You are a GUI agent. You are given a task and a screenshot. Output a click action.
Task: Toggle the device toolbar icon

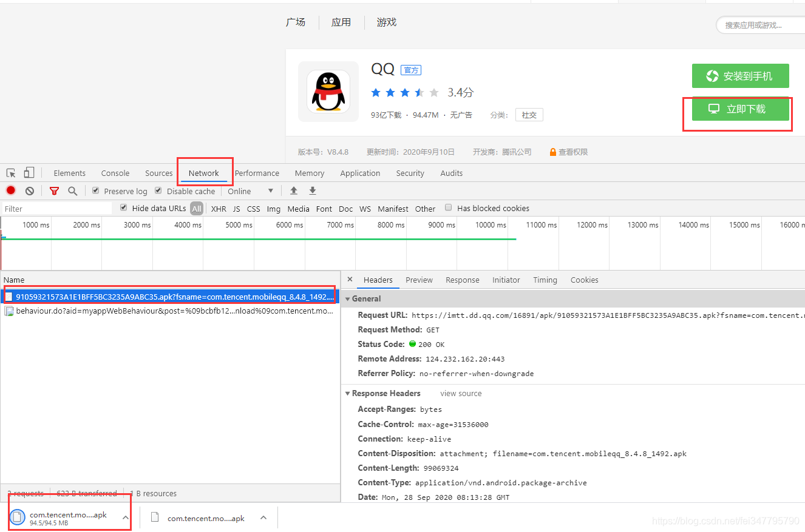(x=29, y=173)
